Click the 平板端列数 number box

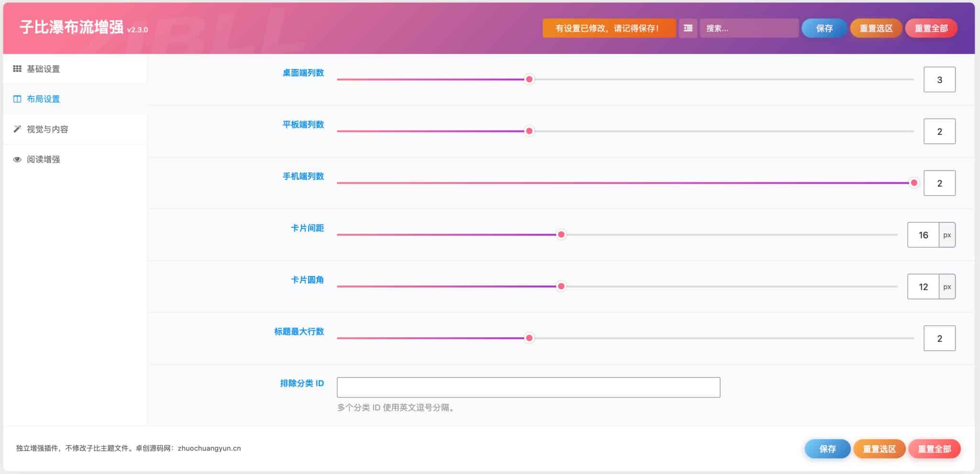click(x=939, y=131)
